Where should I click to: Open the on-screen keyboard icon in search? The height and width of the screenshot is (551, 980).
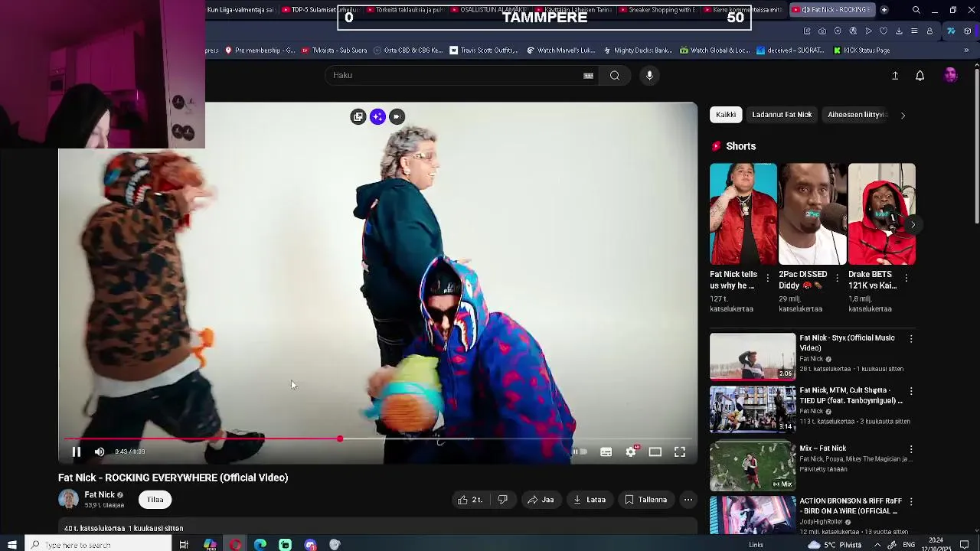pos(588,75)
